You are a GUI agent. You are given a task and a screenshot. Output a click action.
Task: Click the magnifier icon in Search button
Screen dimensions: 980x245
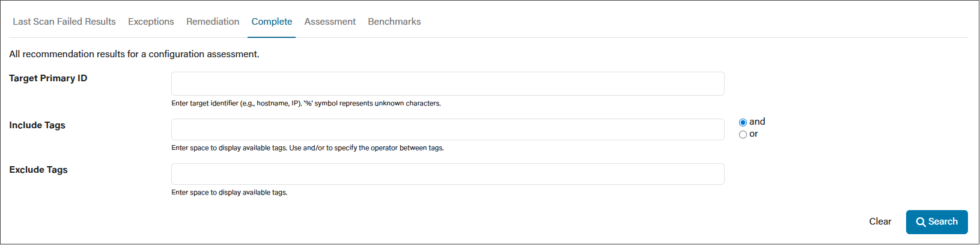pos(921,222)
